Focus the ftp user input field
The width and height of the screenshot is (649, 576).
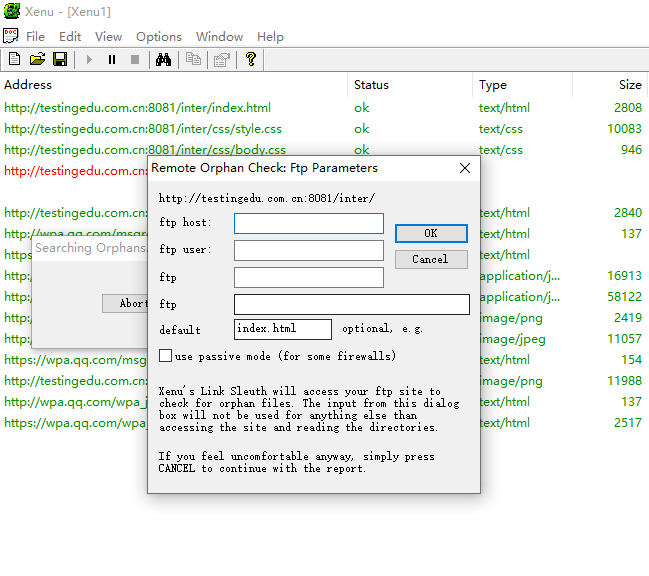click(x=309, y=250)
